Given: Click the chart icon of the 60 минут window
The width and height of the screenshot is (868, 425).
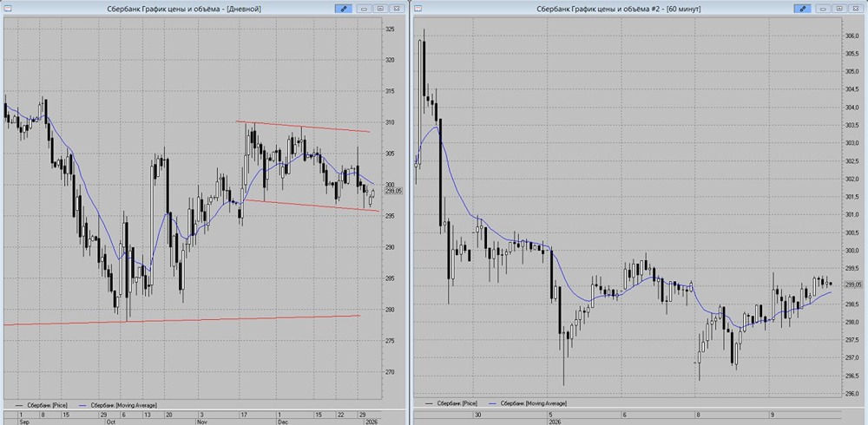Looking at the screenshot, I should (418, 9).
